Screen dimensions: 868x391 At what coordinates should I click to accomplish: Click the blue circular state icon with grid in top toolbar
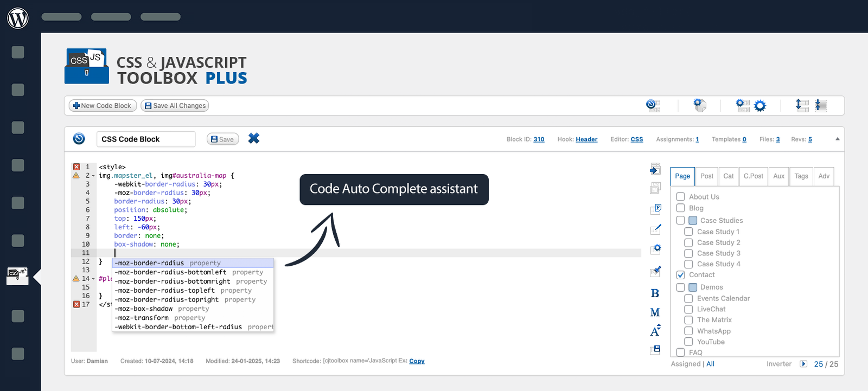653,106
